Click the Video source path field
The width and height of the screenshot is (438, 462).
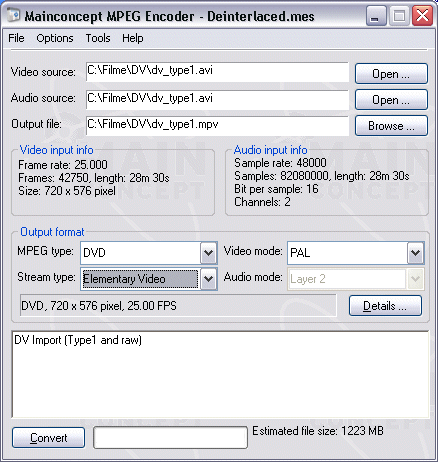pos(217,72)
